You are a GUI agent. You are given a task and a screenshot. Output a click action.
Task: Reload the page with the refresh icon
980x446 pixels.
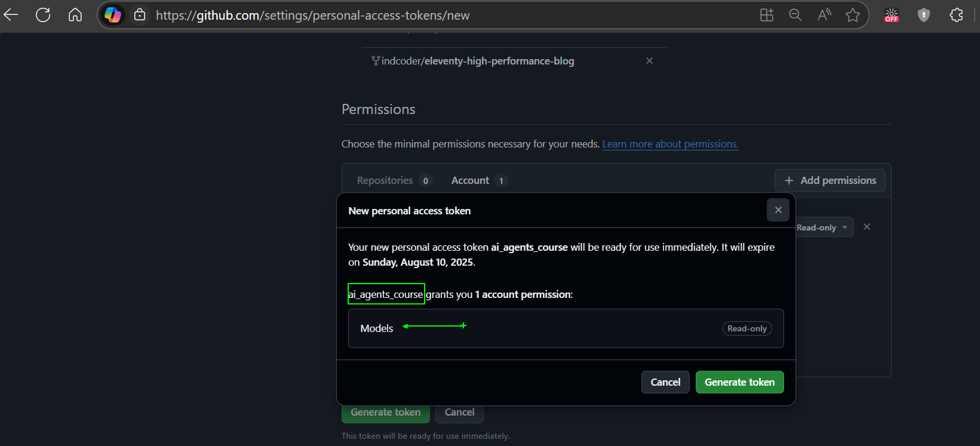[x=43, y=15]
